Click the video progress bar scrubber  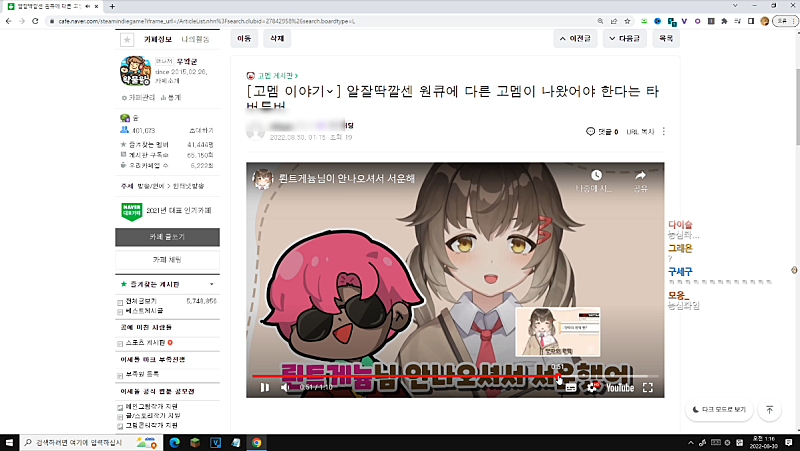pos(558,377)
